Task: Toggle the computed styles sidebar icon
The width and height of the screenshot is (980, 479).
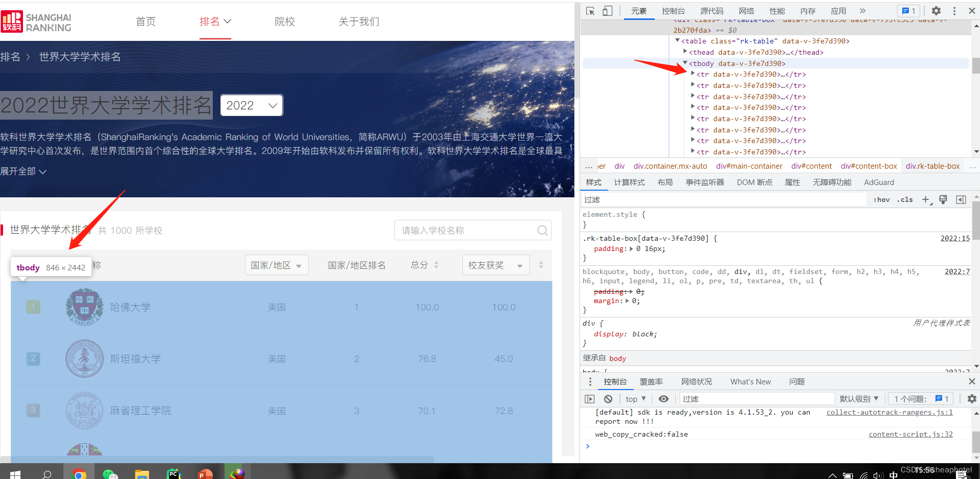Action: (x=961, y=200)
